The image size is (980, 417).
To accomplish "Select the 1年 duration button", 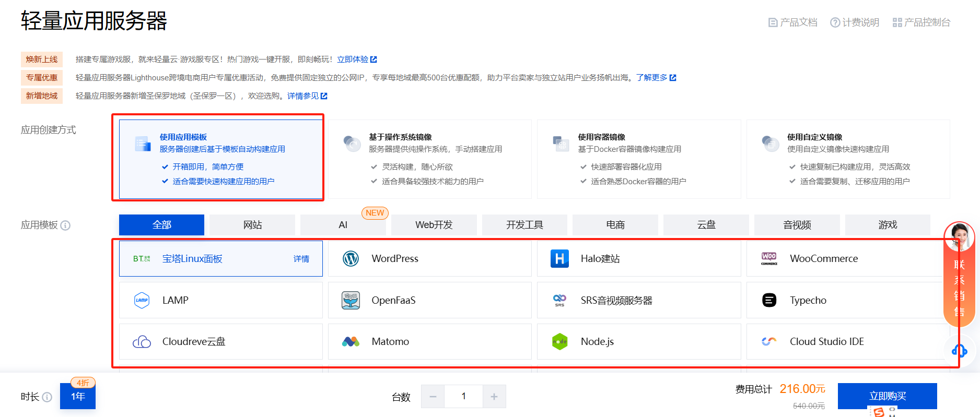I will (x=78, y=396).
